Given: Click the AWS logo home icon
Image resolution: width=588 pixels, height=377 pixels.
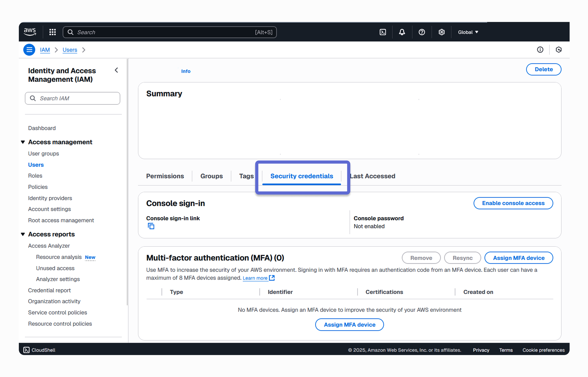Looking at the screenshot, I should point(30,32).
